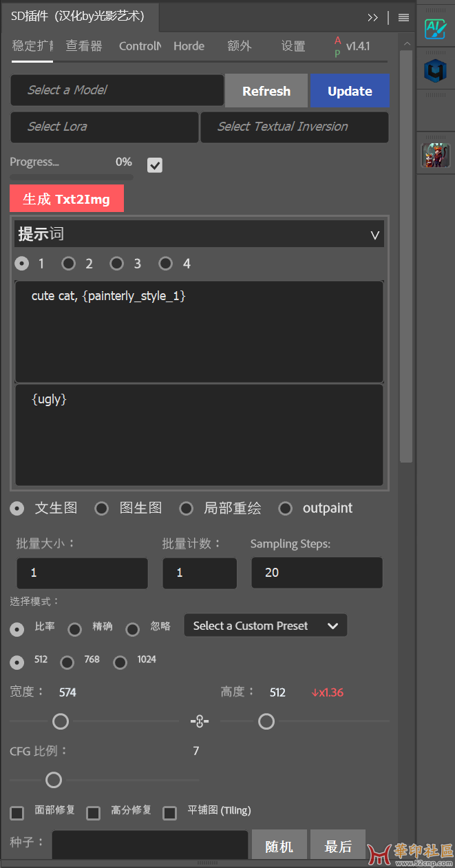Click the Update button
This screenshot has width=455, height=868.
coord(350,91)
